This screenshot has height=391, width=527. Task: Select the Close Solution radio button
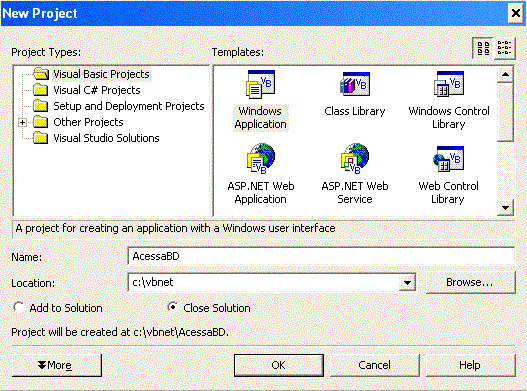click(x=172, y=307)
